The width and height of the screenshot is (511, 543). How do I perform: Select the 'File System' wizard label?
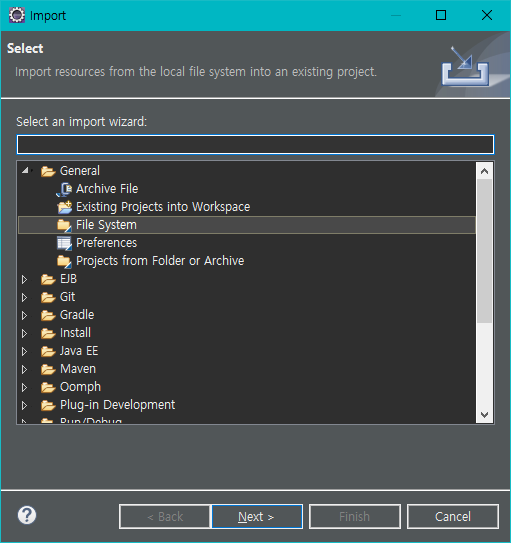pyautogui.click(x=106, y=225)
